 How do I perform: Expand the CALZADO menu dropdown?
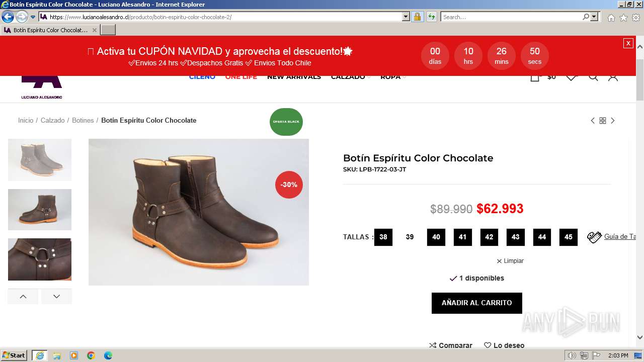pyautogui.click(x=351, y=77)
